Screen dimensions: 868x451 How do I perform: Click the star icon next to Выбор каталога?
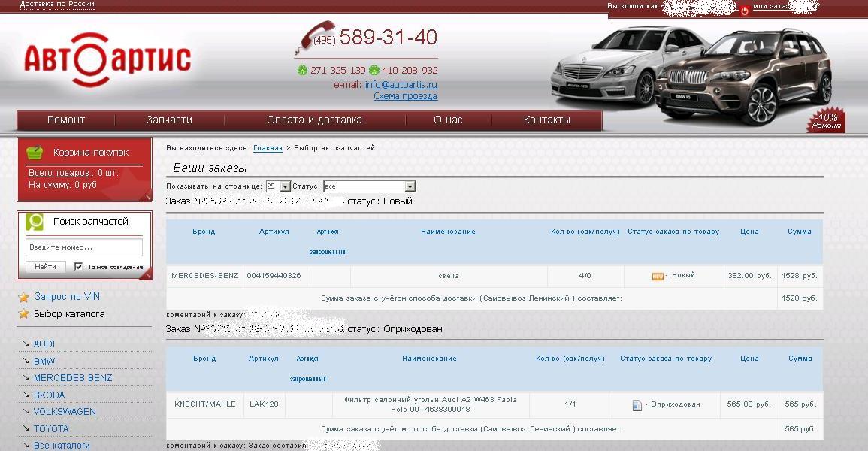(23, 313)
